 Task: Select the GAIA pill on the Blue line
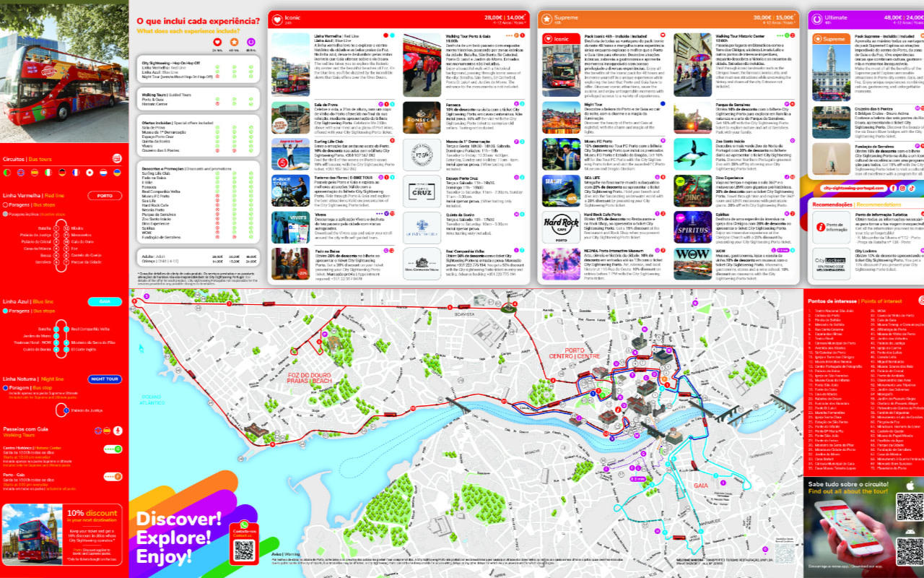coord(105,301)
